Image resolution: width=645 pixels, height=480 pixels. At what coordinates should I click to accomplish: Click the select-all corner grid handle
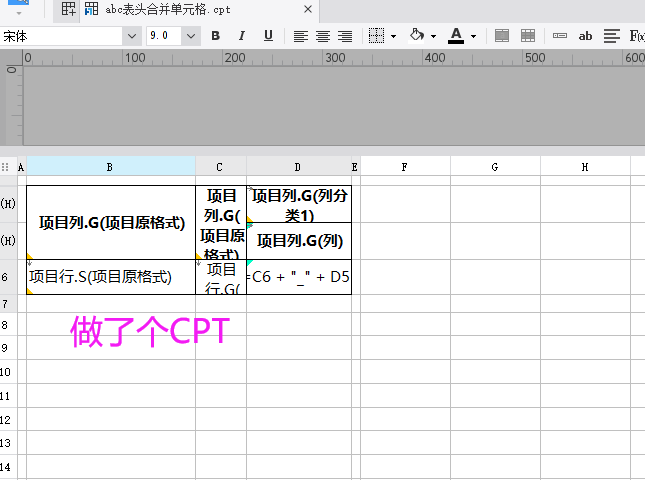(x=5, y=167)
